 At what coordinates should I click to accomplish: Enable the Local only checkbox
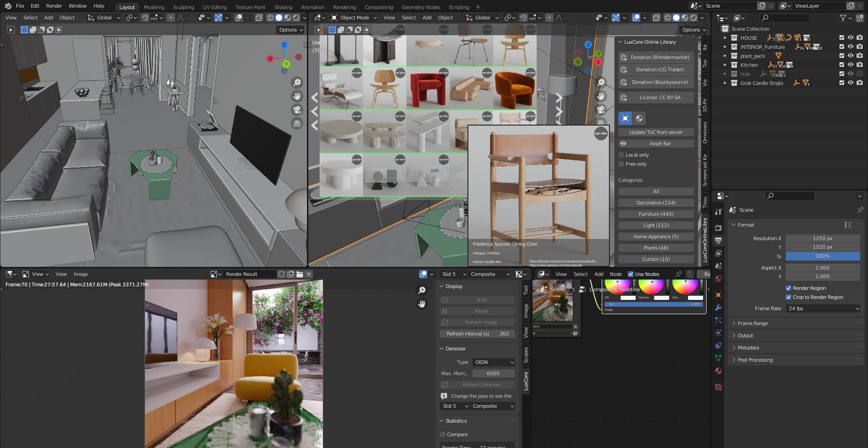pyautogui.click(x=621, y=155)
